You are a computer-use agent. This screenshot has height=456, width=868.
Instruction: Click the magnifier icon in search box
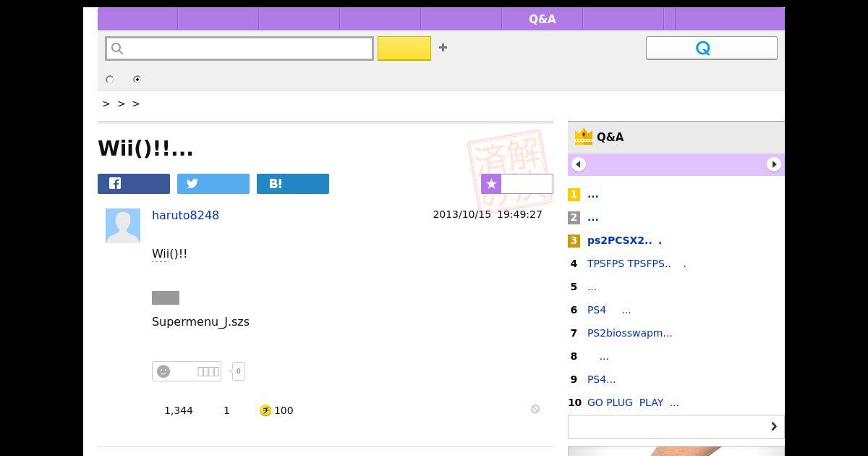pos(118,48)
